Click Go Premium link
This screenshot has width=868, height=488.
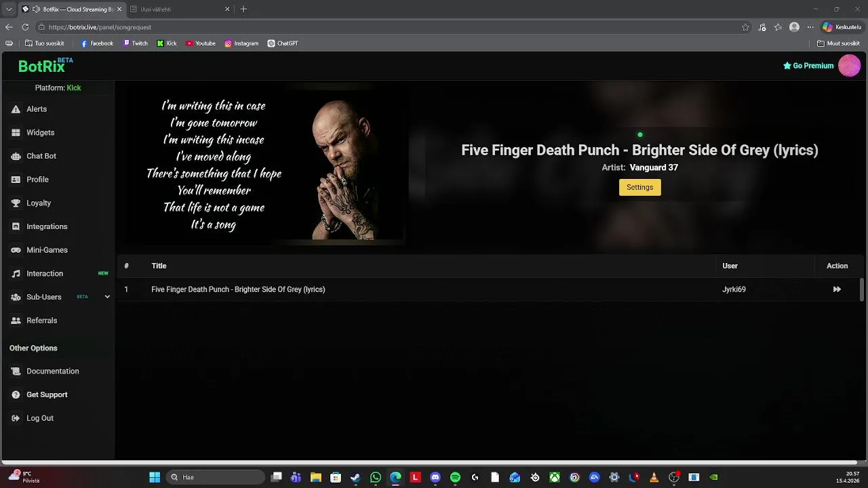(x=808, y=66)
